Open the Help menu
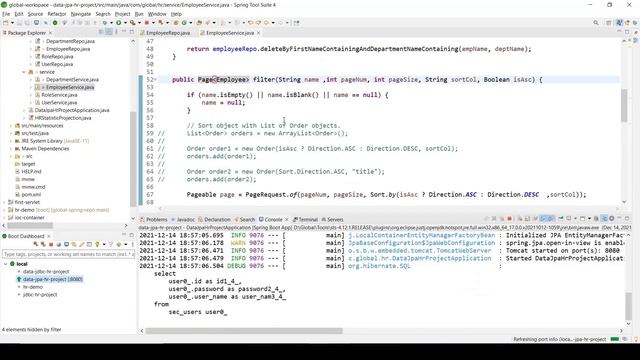This screenshot has height=360, width=640. tap(176, 14)
